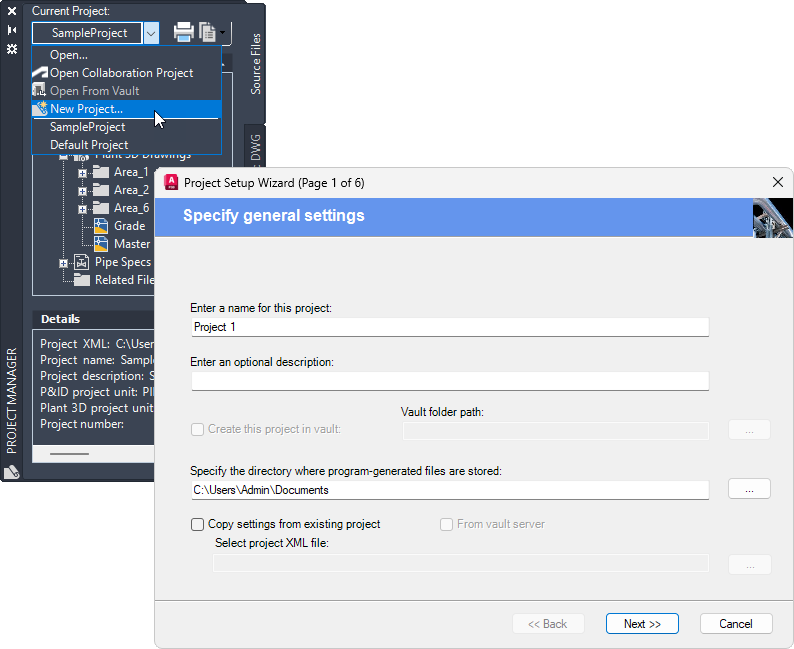Screen dimensions: 794x649
Task: Expand the Area_2 folder node
Action: point(82,191)
